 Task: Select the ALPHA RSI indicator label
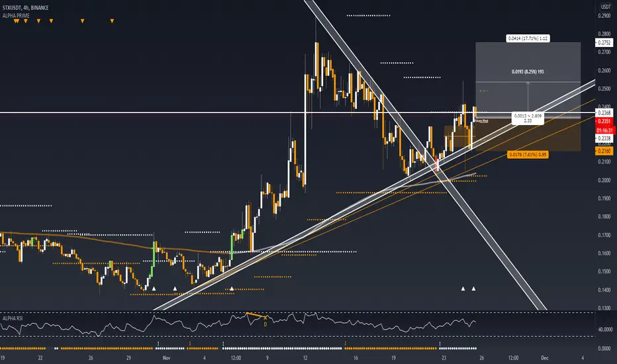pyautogui.click(x=12, y=318)
